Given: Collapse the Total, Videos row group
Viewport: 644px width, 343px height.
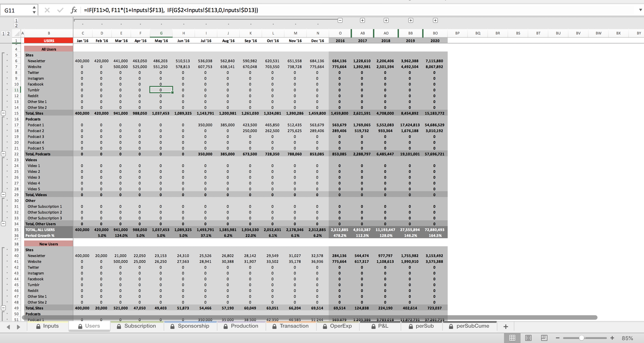Looking at the screenshot, I should click(3, 195).
